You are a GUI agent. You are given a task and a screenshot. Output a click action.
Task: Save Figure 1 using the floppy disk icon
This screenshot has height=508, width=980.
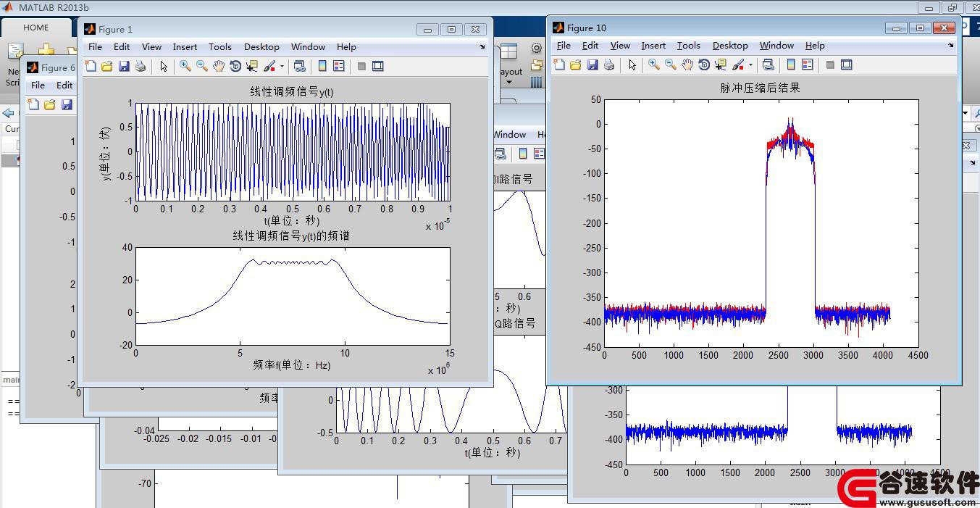coord(124,66)
